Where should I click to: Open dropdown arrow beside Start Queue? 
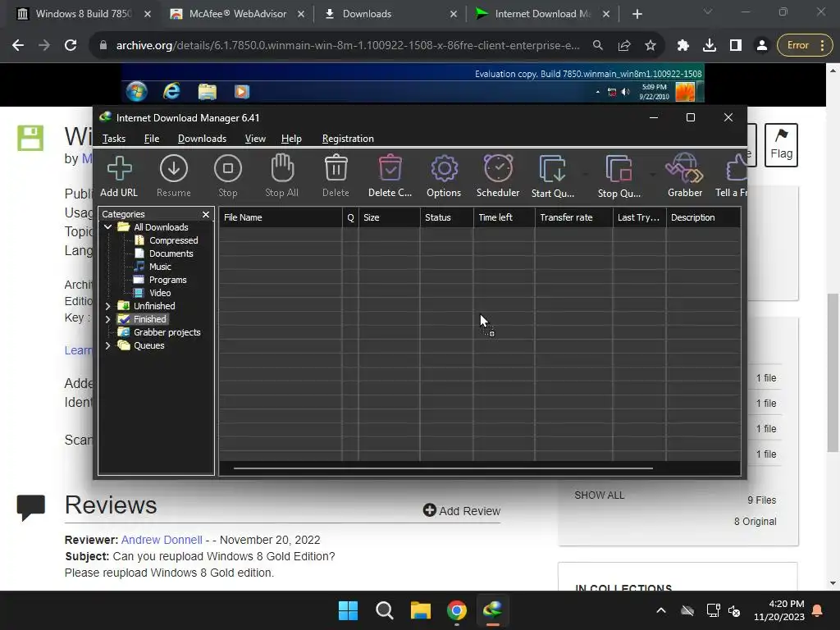pos(585,174)
